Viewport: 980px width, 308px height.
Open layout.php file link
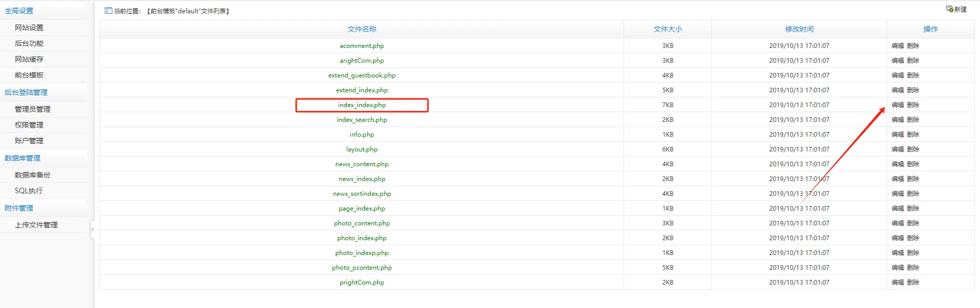(362, 149)
